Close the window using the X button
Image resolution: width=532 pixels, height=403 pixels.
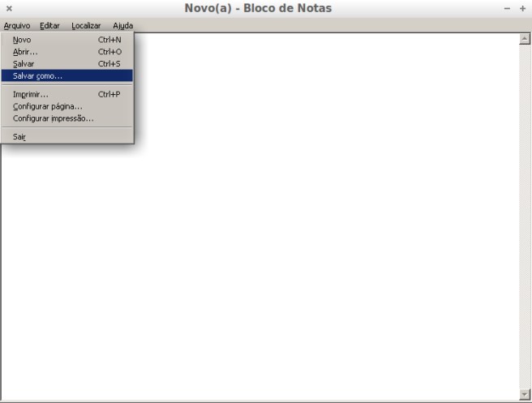coord(9,8)
